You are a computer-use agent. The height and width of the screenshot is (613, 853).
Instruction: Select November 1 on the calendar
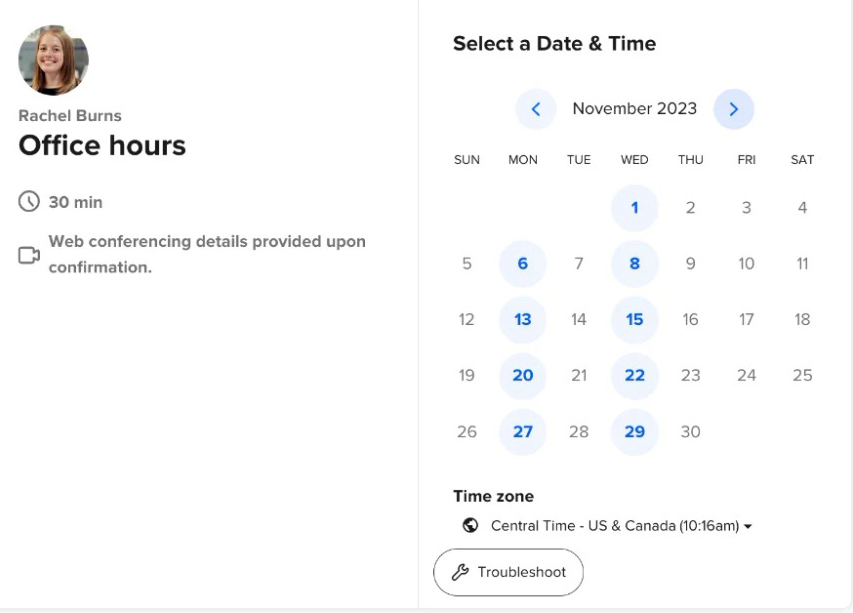(x=634, y=208)
